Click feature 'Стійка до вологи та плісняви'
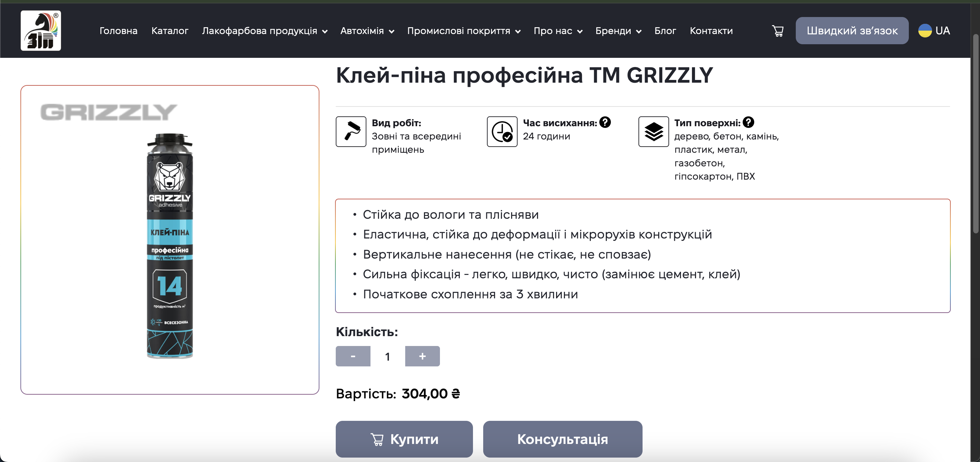The image size is (980, 462). 451,214
